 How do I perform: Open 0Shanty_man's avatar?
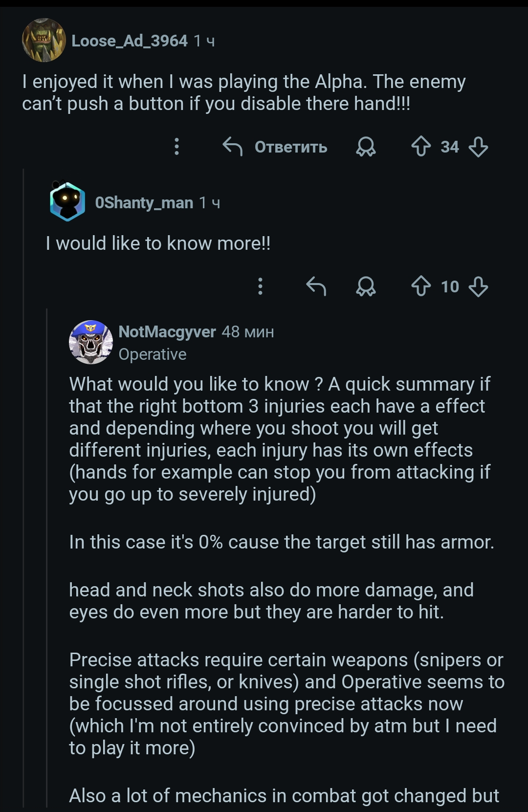click(67, 202)
